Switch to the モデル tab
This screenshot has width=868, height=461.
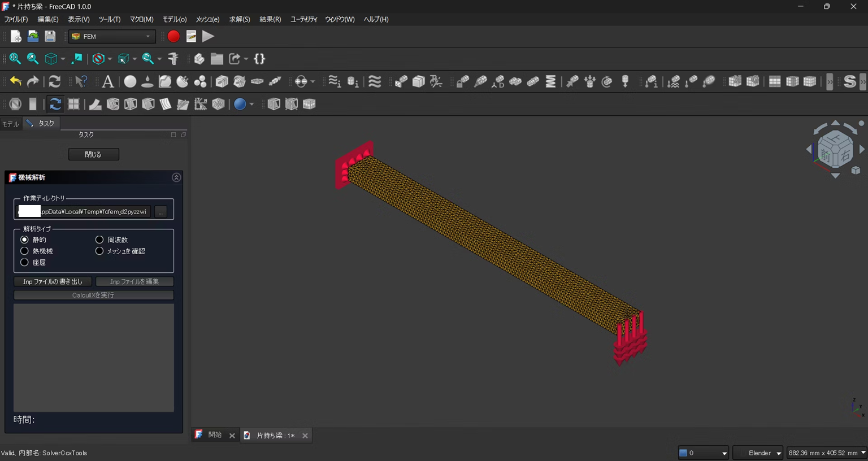click(10, 124)
